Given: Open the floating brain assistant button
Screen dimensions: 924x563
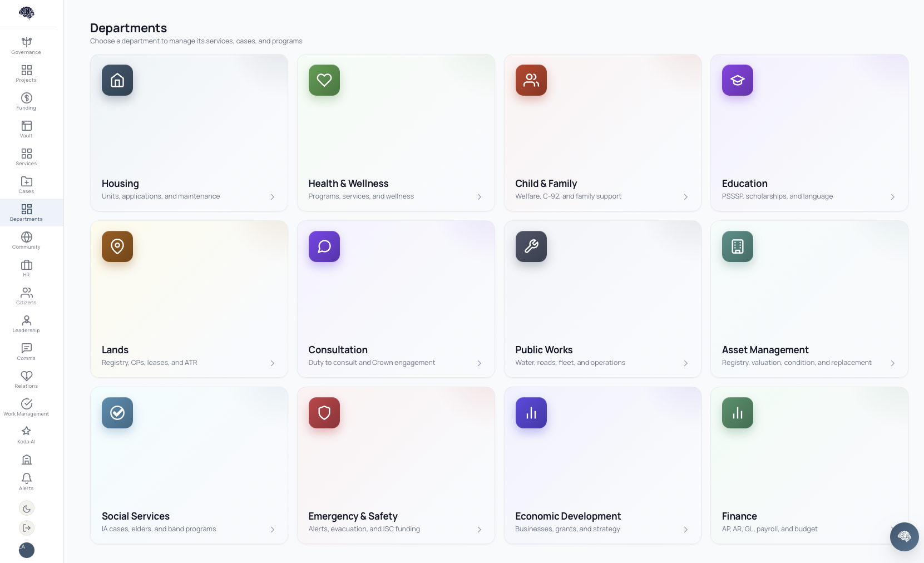Looking at the screenshot, I should (904, 537).
